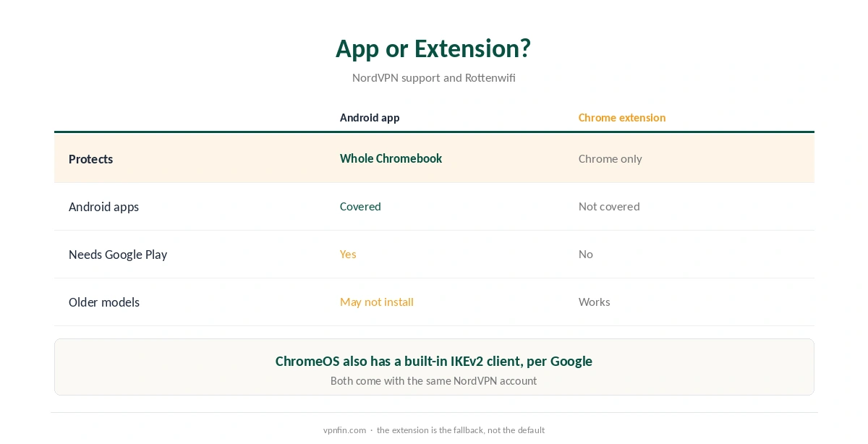Click the 'Chrome extension' column header
The height and width of the screenshot is (444, 868).
tap(622, 117)
